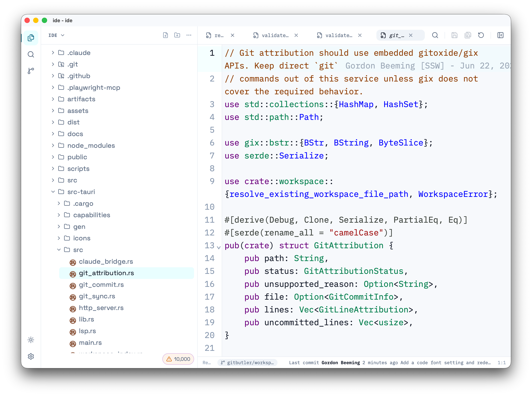Open the Explorer files panel icon
The image size is (532, 396).
[x=31, y=38]
